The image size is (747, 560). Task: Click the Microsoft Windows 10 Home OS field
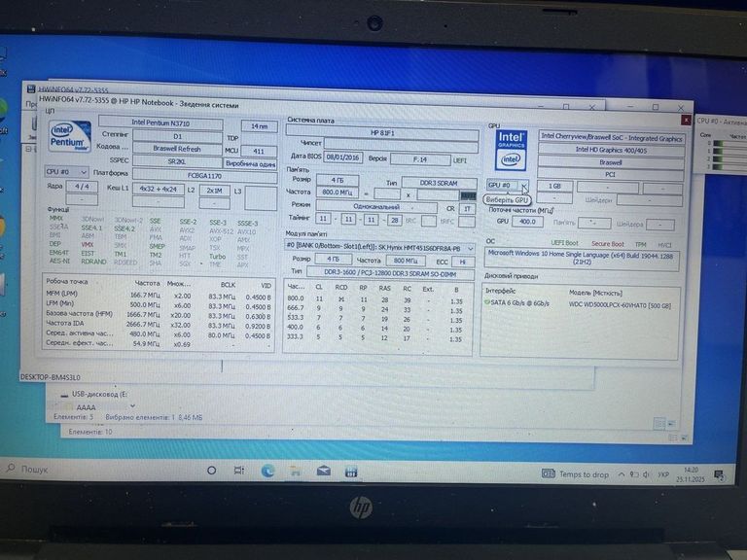coord(582,259)
